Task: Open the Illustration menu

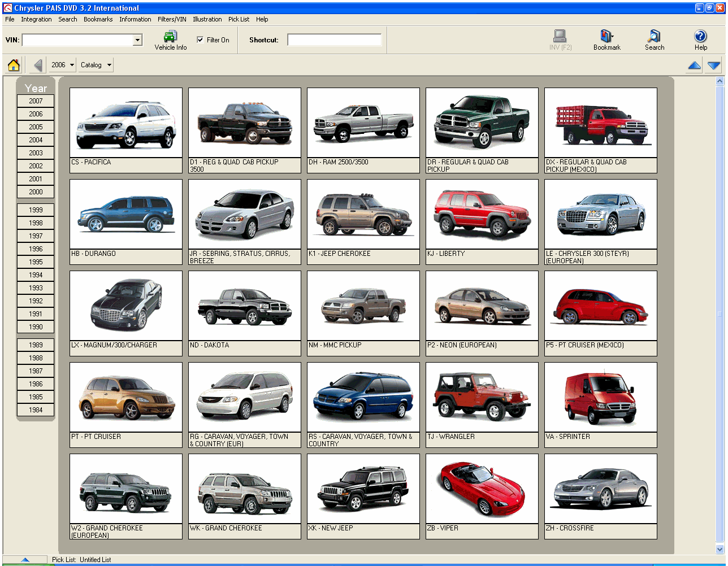Action: (x=207, y=19)
